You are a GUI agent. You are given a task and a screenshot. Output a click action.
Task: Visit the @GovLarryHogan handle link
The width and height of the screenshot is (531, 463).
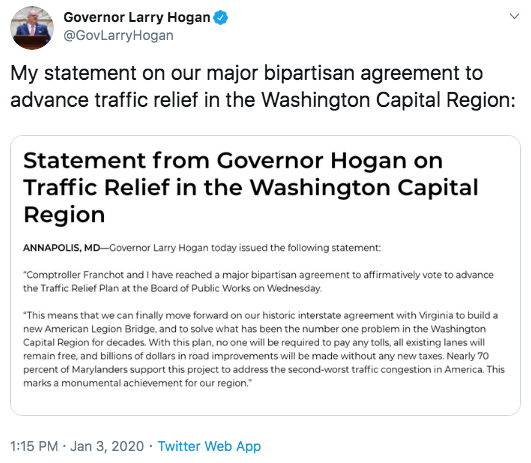coord(119,36)
